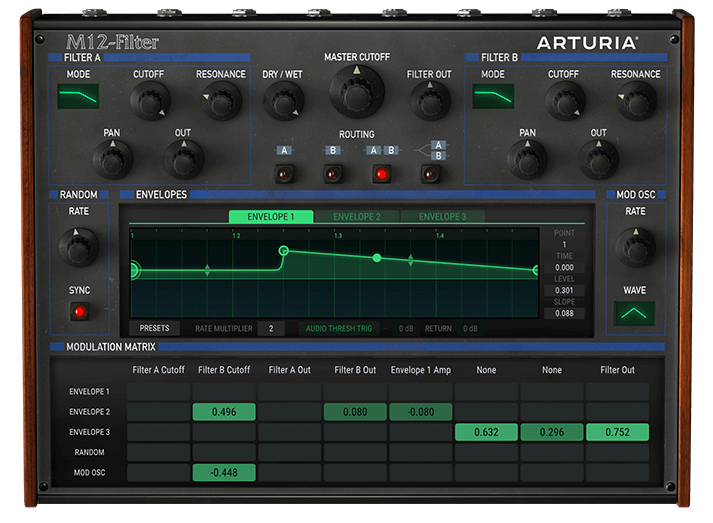Click the Arturia logo
This screenshot has width=713, height=523.
(x=587, y=43)
